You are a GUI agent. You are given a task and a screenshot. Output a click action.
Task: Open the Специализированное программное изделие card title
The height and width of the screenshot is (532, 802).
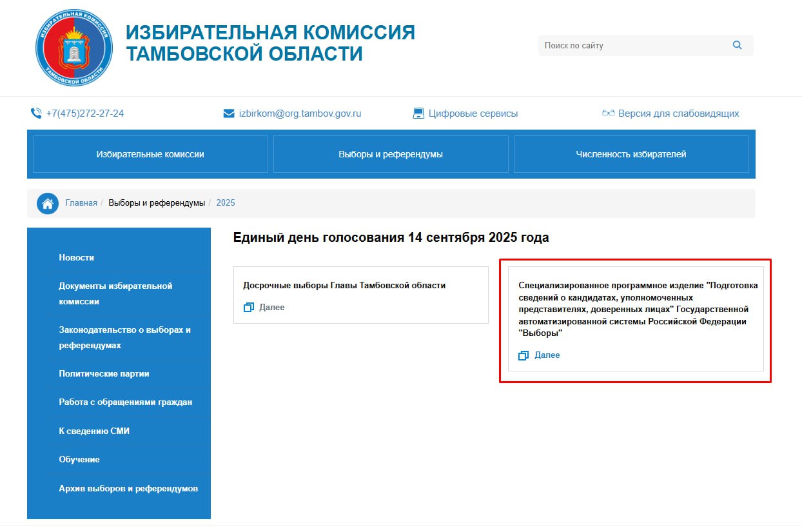pos(638,309)
